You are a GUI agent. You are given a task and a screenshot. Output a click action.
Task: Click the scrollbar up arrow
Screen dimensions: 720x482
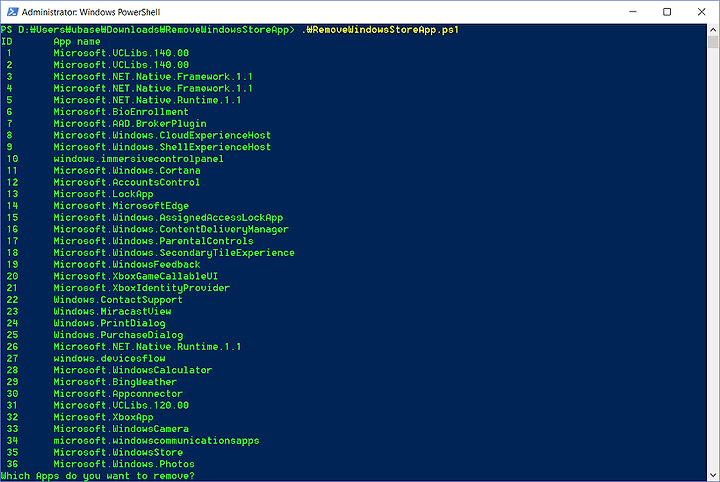pos(713,30)
